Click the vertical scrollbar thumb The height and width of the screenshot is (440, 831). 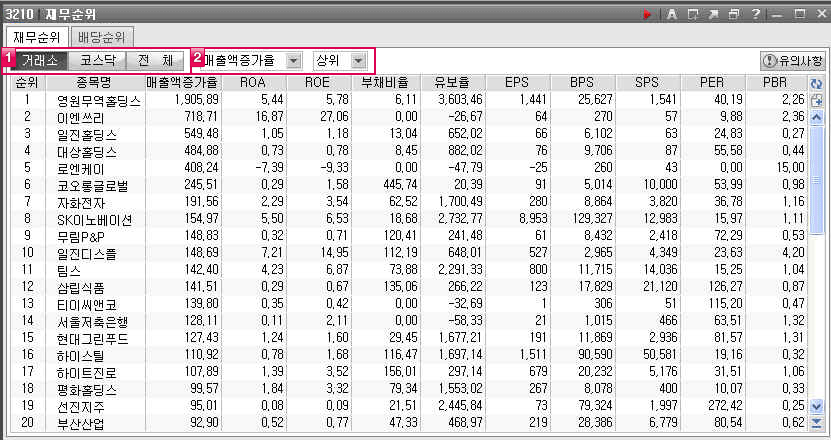[x=816, y=180]
